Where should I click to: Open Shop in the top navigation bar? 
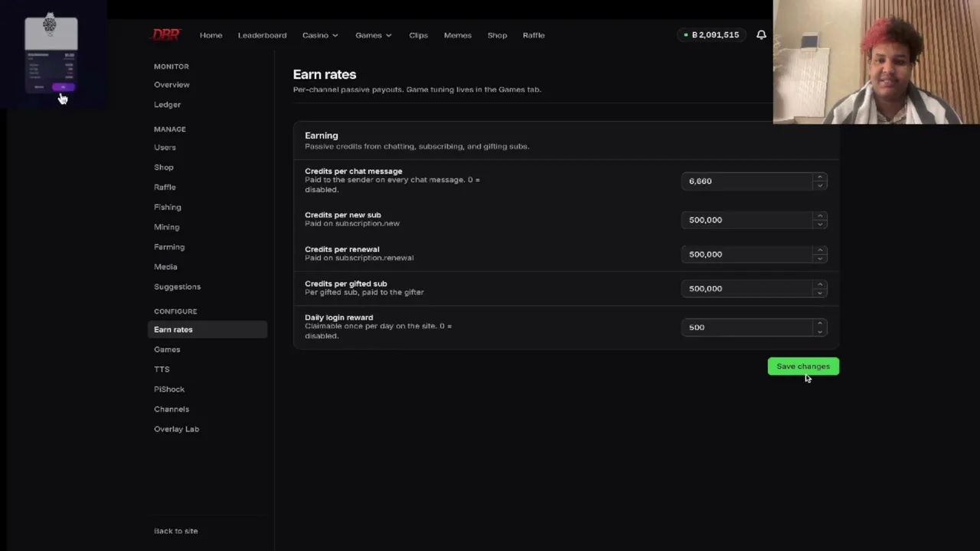pyautogui.click(x=497, y=35)
